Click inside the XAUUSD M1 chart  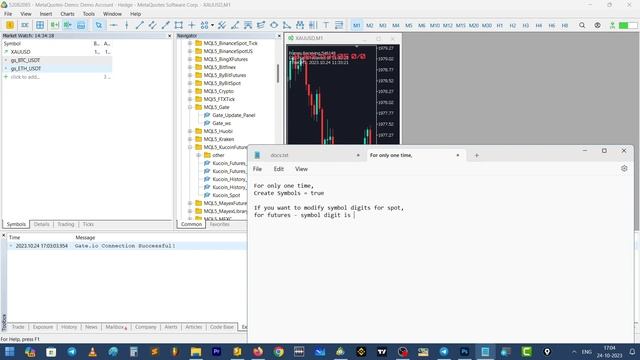[x=331, y=94]
